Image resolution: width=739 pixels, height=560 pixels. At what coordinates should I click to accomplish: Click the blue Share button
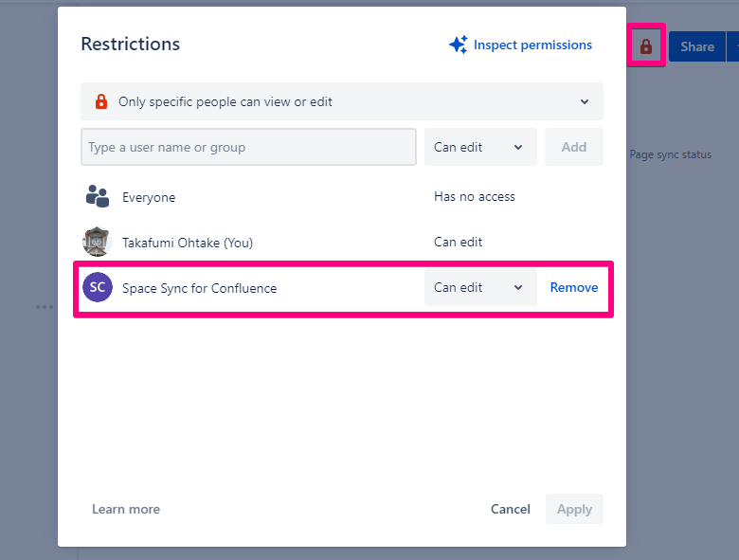coord(696,46)
